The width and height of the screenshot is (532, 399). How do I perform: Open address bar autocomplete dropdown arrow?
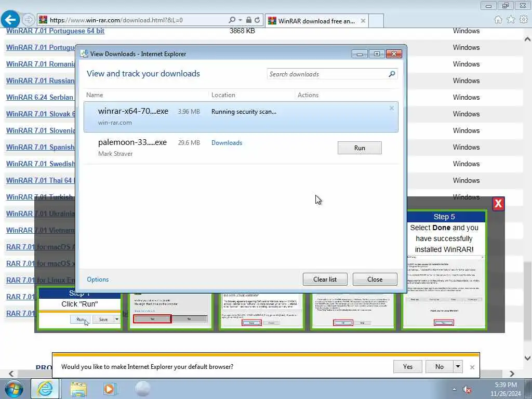click(240, 20)
